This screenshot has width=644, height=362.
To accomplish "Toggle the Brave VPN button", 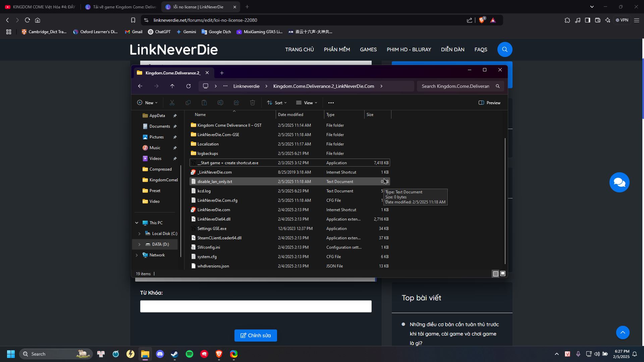I will click(622, 20).
